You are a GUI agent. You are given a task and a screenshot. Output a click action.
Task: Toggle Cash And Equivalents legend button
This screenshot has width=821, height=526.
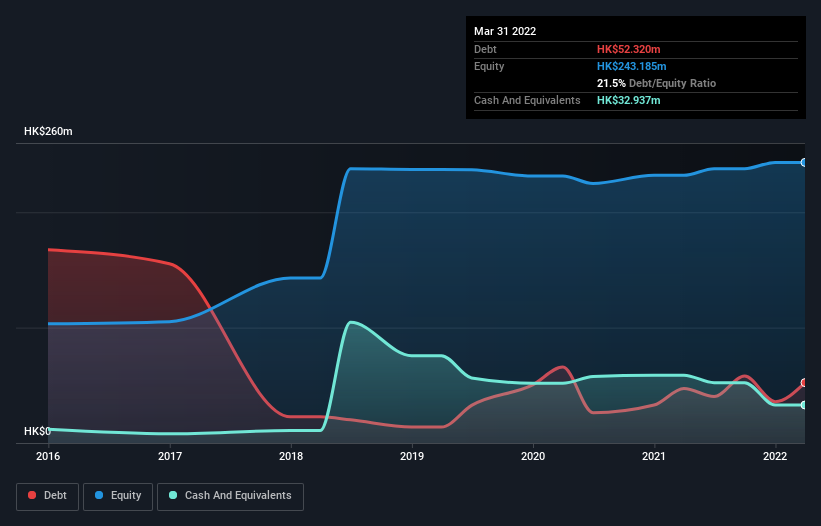tap(230, 496)
